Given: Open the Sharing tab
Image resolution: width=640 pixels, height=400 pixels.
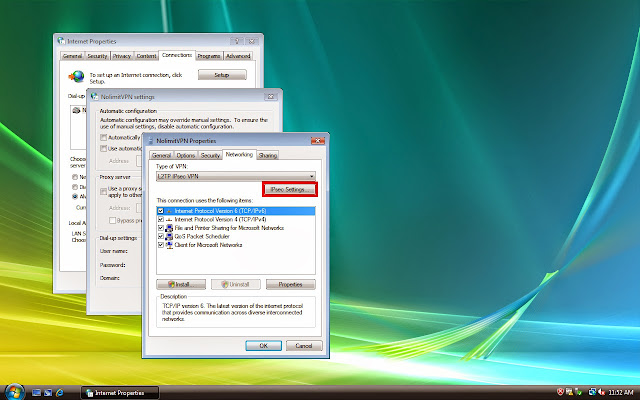Looking at the screenshot, I should [268, 156].
